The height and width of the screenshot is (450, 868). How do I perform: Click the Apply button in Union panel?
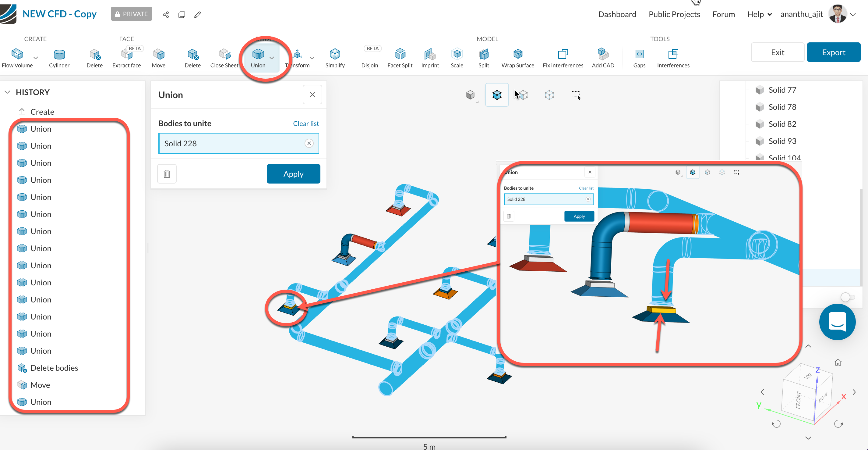[x=293, y=174]
